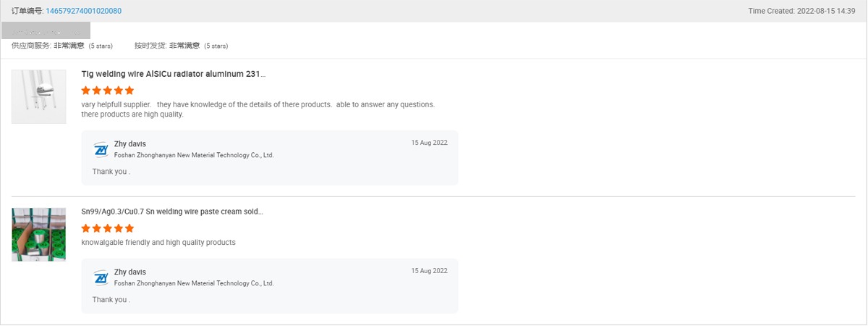Screen dimensions: 868x326
Task: Click fifth star of Tig welding review
Action: [x=129, y=91]
